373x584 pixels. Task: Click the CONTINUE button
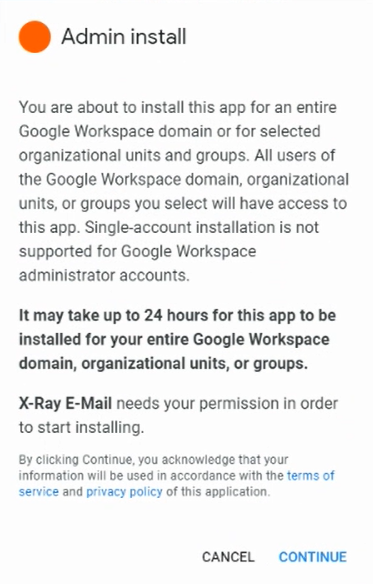pyautogui.click(x=313, y=557)
